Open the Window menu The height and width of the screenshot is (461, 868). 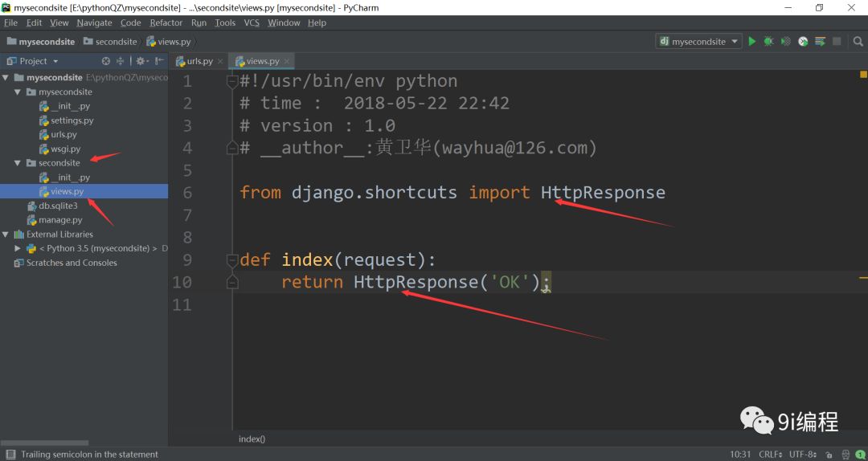click(x=284, y=22)
